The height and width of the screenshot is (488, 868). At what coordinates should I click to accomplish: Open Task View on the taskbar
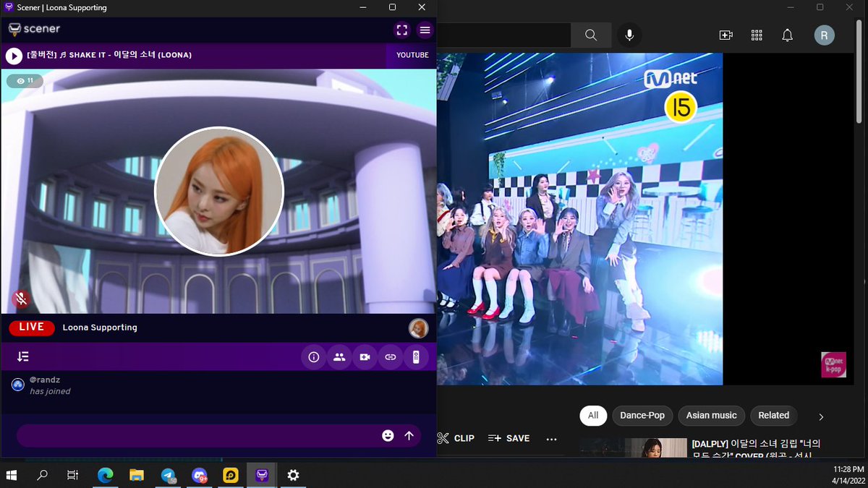point(72,475)
